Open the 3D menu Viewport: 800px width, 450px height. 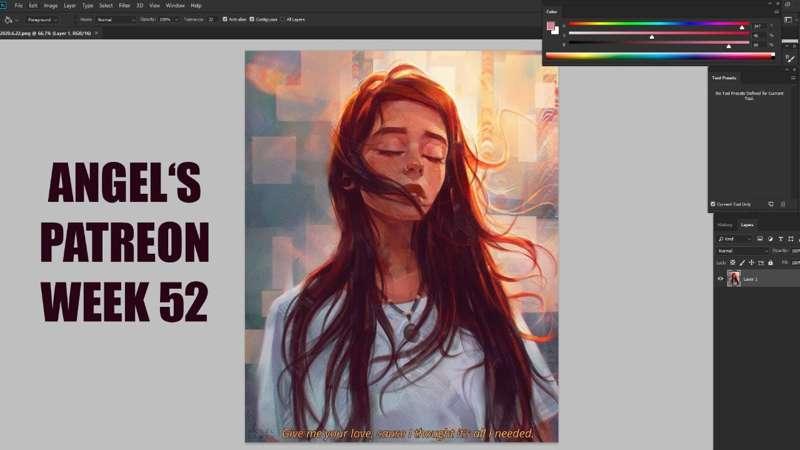tap(140, 6)
